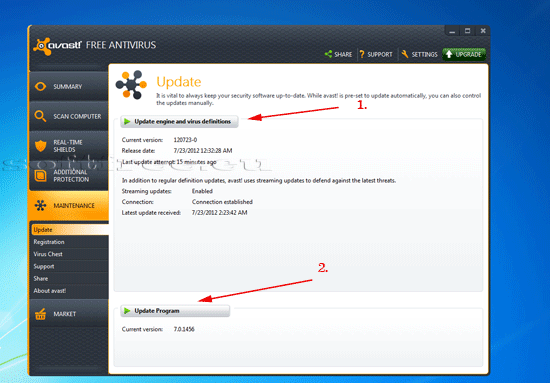Screen dimensions: 550x383
Task: Click the Maintenance asterisk icon
Action: coord(40,205)
